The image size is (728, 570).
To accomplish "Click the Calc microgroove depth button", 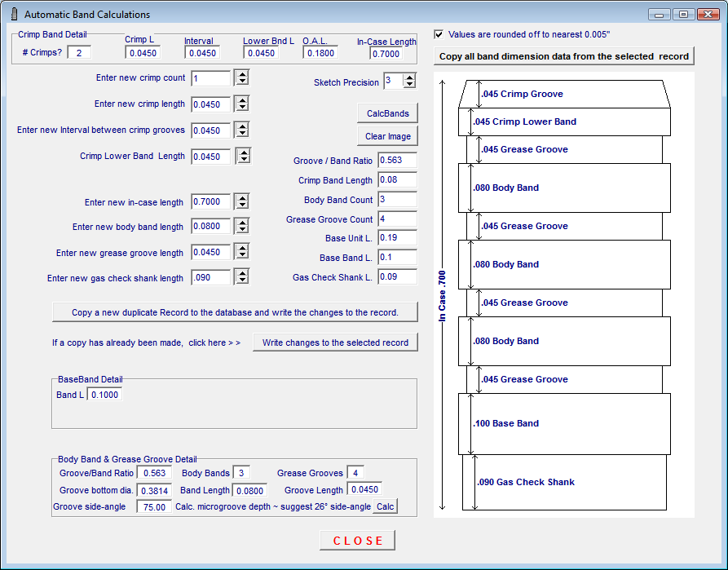I will (386, 506).
